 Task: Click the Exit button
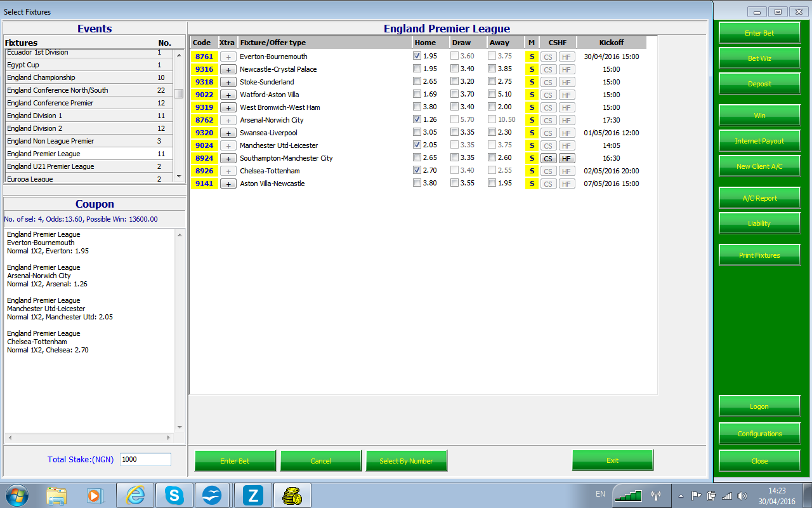click(613, 460)
